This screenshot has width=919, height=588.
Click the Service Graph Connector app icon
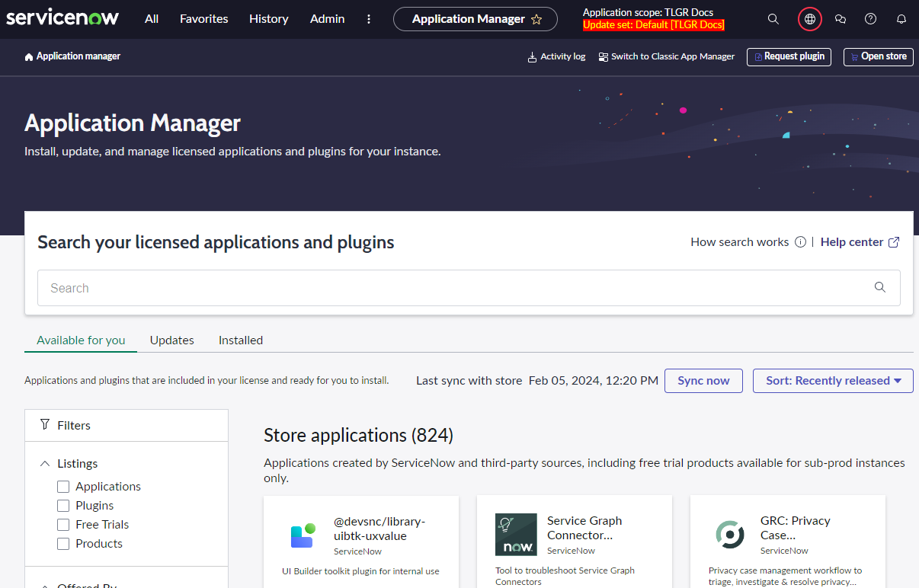pyautogui.click(x=516, y=534)
